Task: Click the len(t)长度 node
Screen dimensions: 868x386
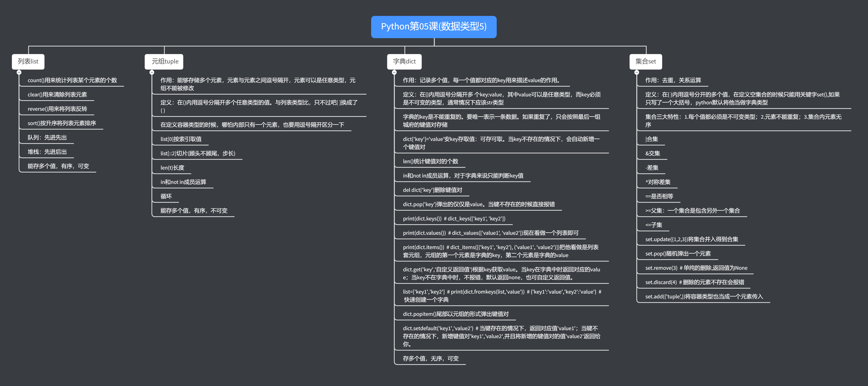Action: (x=172, y=168)
